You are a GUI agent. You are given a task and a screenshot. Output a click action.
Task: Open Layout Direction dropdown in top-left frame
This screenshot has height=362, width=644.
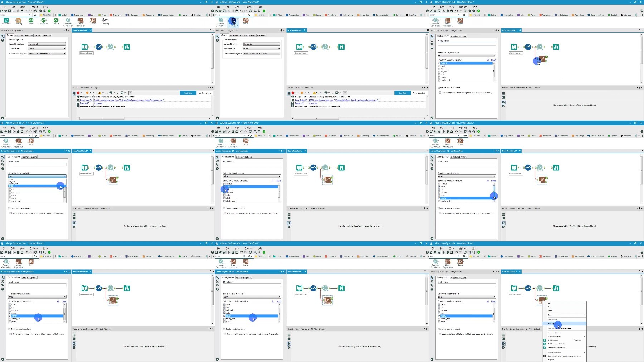tap(47, 44)
